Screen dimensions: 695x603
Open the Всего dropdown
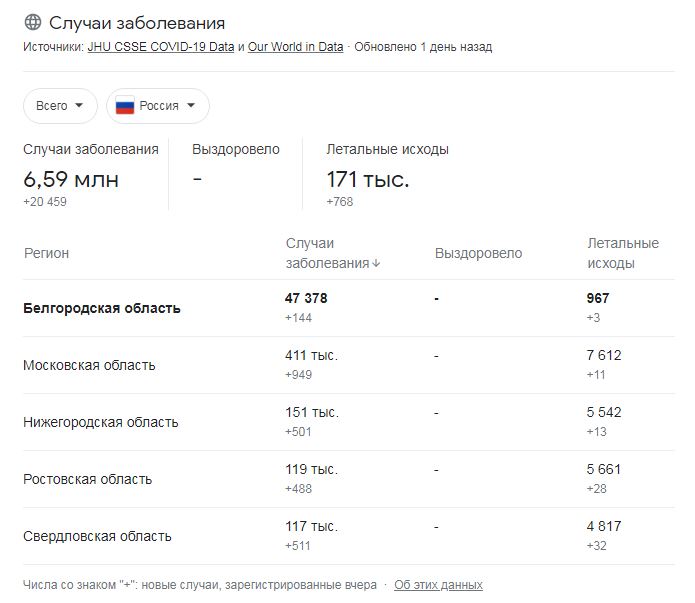[x=60, y=106]
